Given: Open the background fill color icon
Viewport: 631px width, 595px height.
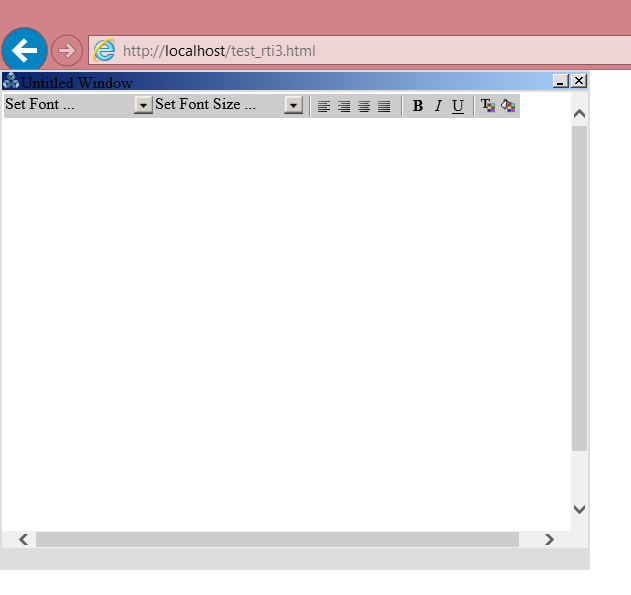Looking at the screenshot, I should [508, 106].
